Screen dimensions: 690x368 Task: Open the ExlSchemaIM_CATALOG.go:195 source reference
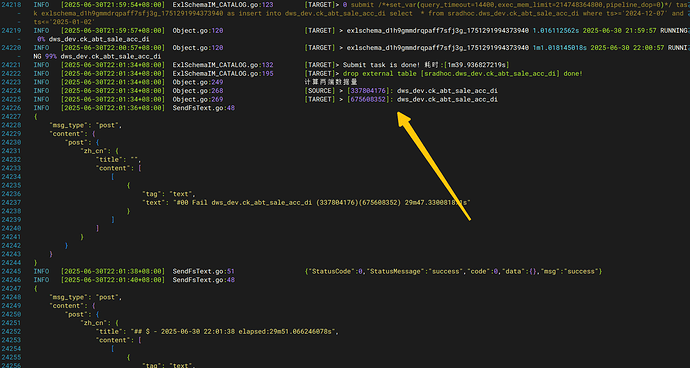click(x=223, y=74)
